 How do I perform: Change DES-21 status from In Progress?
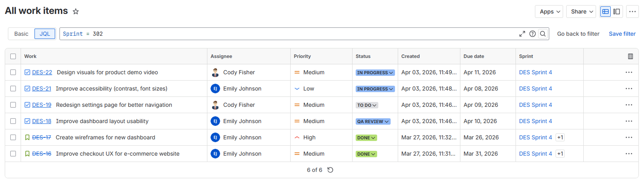pos(375,89)
